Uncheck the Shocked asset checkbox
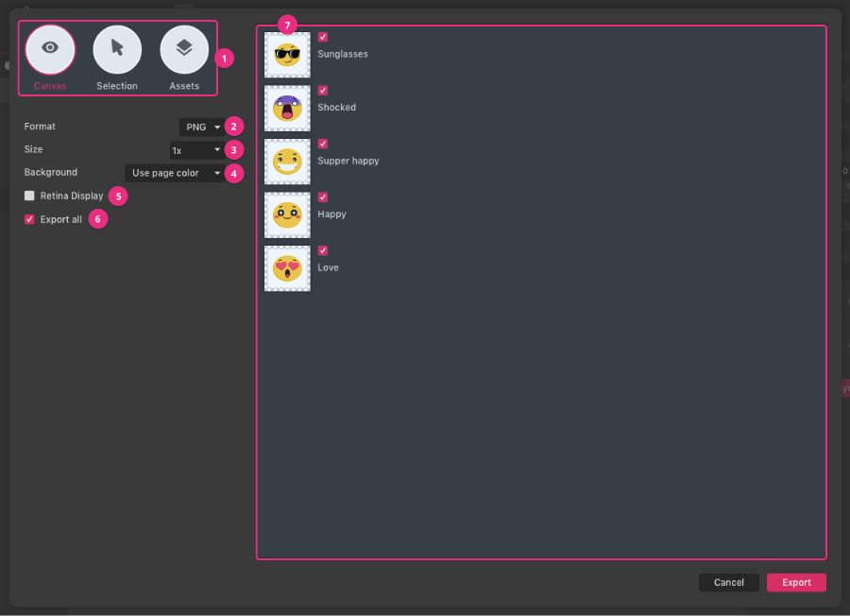 click(x=323, y=90)
